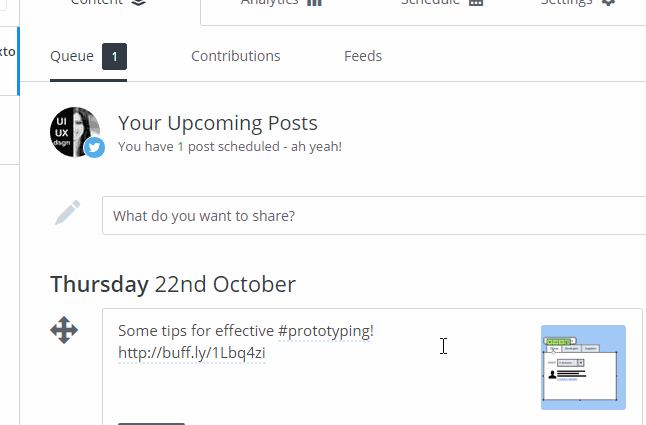Open the Feeds tab

click(363, 56)
